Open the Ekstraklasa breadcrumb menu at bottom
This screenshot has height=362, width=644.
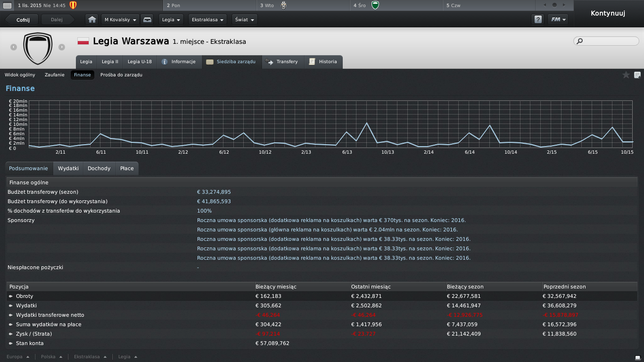pyautogui.click(x=90, y=357)
